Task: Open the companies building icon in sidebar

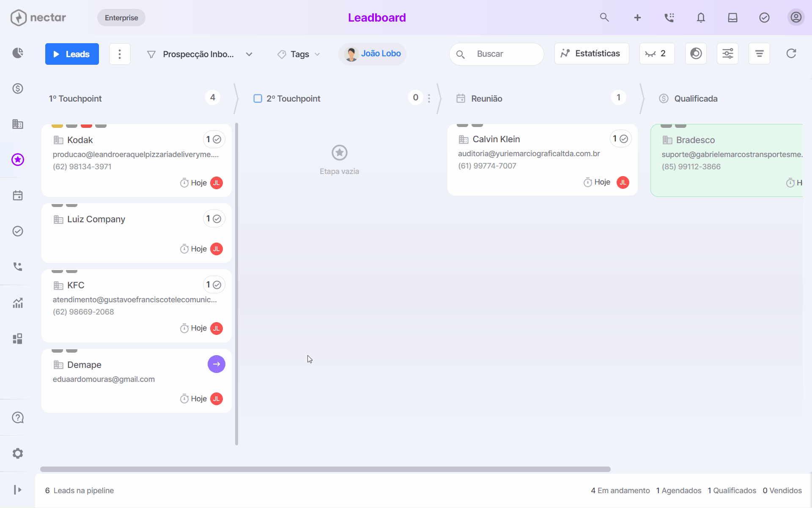Action: (x=18, y=124)
